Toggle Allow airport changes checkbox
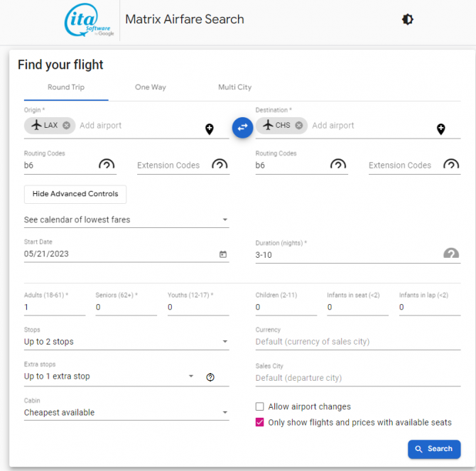 (x=259, y=406)
